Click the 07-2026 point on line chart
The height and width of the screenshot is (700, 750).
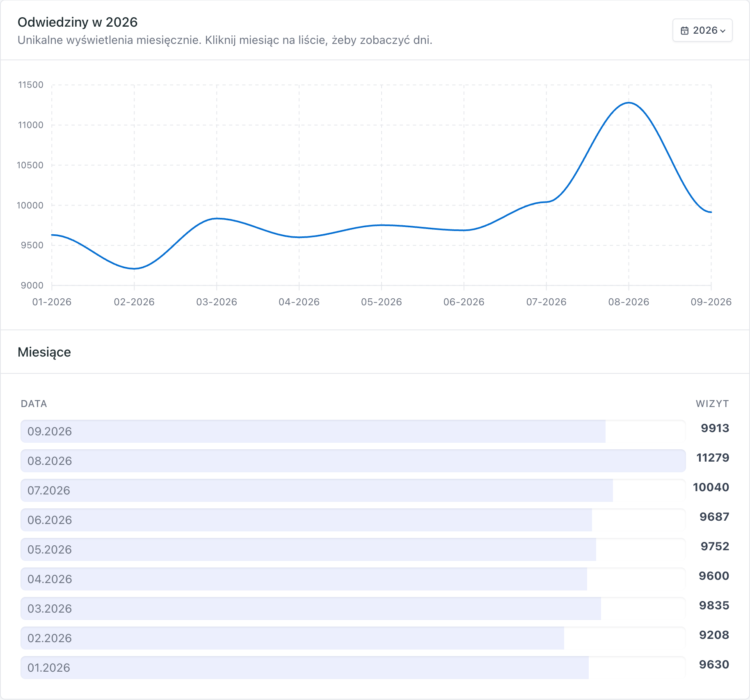click(546, 202)
